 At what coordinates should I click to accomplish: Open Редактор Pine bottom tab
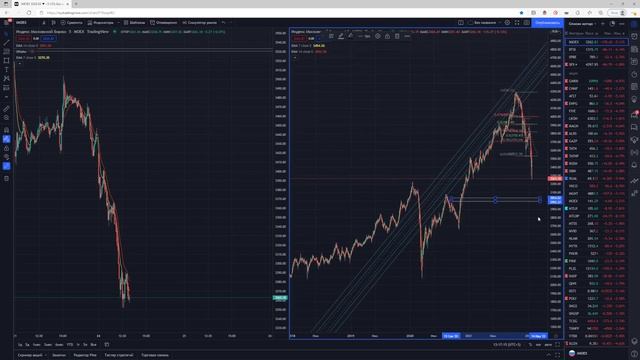click(x=85, y=356)
